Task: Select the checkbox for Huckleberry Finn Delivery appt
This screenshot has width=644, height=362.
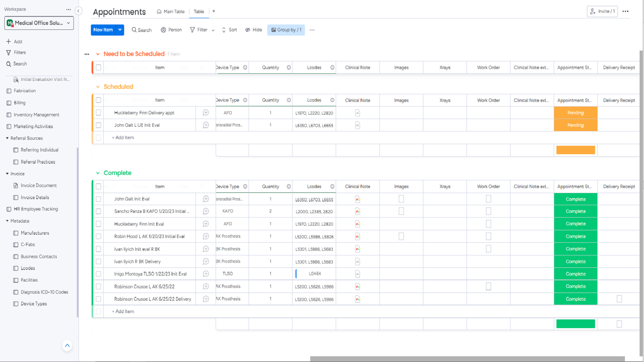Action: tap(98, 113)
